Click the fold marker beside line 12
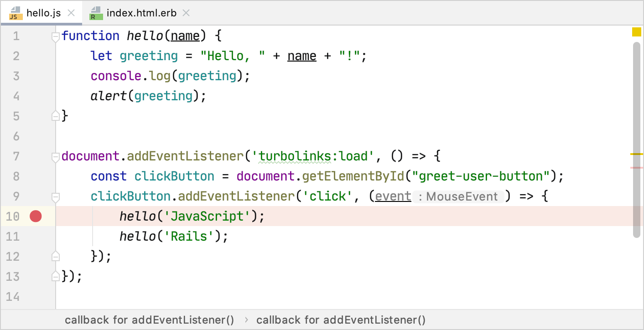Image resolution: width=644 pixels, height=330 pixels. 55,256
